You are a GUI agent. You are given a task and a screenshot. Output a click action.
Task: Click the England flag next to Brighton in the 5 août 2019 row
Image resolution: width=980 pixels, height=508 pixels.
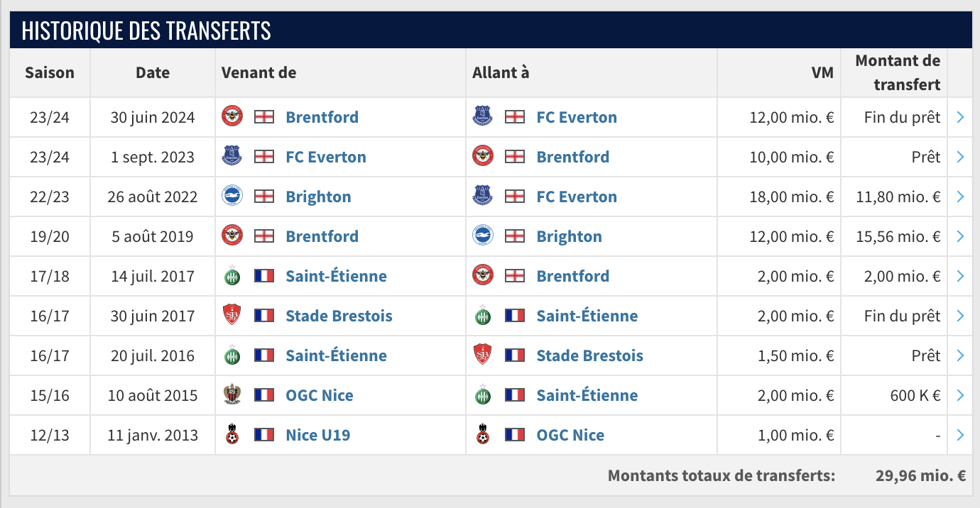515,236
